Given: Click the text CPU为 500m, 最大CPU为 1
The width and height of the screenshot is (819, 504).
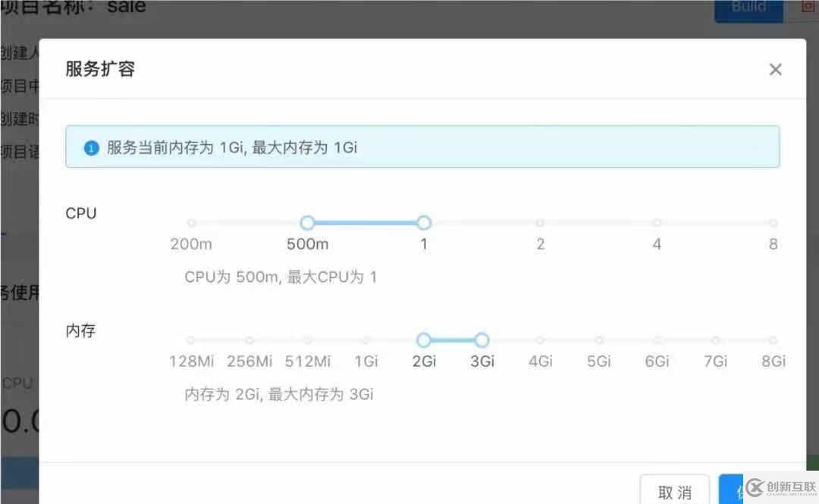Looking at the screenshot, I should point(281,277).
